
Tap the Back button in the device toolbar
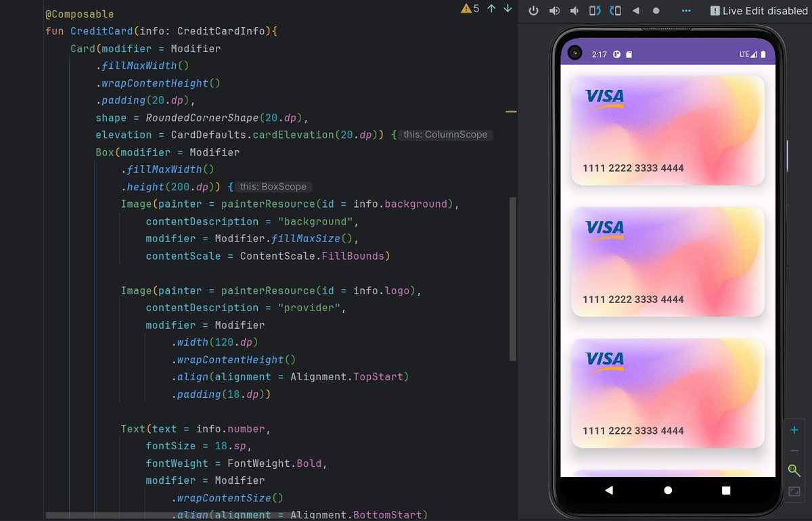pyautogui.click(x=635, y=10)
